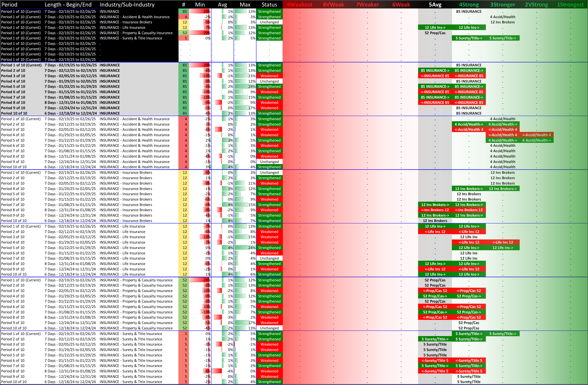The width and height of the screenshot is (588, 385).
Task: Select the Max column header
Action: (x=245, y=4)
